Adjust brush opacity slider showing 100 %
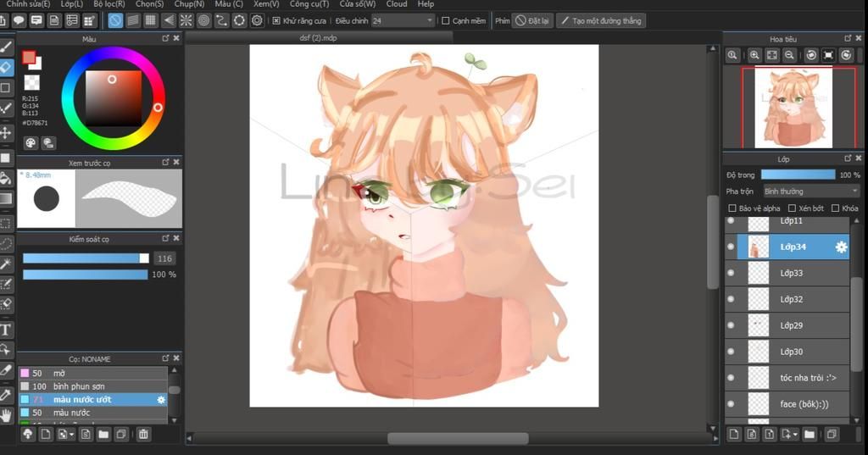Screen dimensions: 868x455 (86, 275)
